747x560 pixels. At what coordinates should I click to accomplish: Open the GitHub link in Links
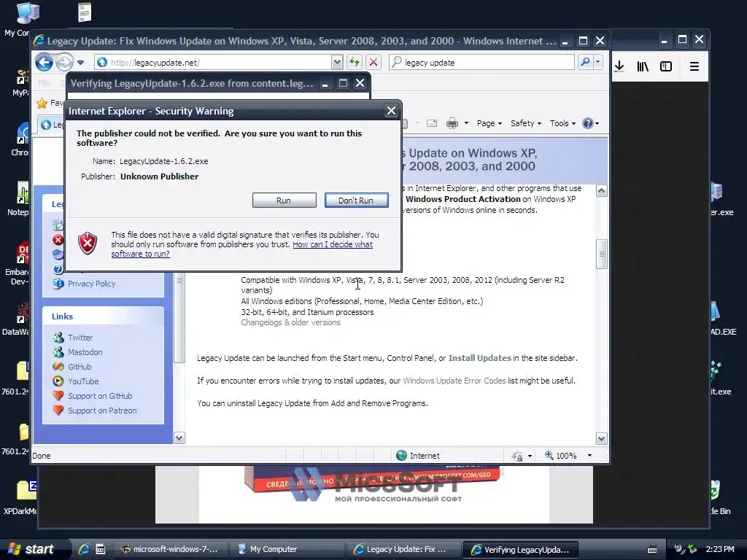pos(80,367)
